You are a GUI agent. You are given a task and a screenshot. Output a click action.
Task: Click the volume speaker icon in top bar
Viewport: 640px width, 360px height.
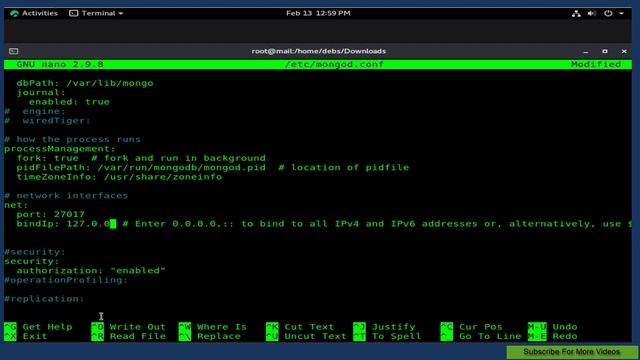(x=591, y=13)
